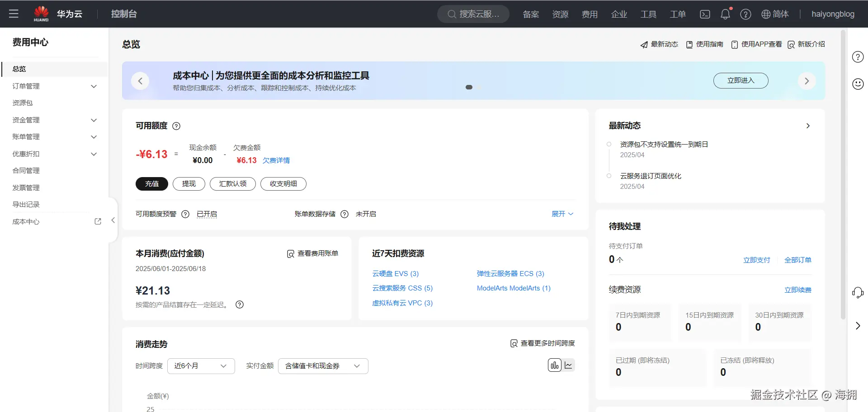Viewport: 868px width, 412px height.
Task: Click the 可用额度 help circle icon
Action: point(176,126)
